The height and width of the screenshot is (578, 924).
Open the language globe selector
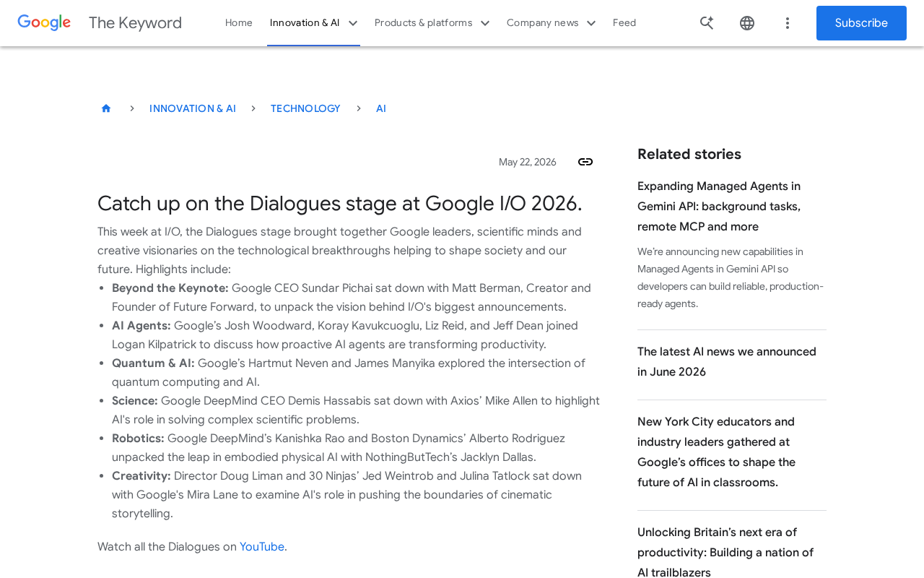tap(747, 23)
